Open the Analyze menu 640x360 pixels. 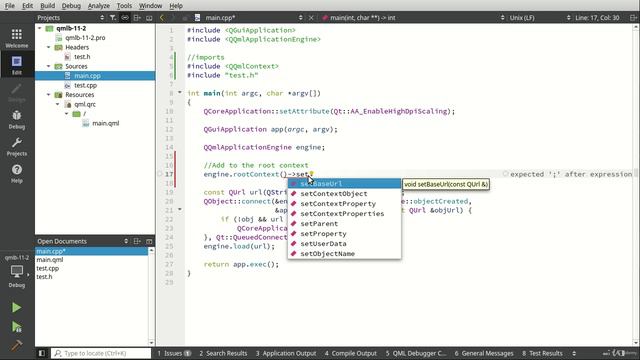[x=99, y=6]
